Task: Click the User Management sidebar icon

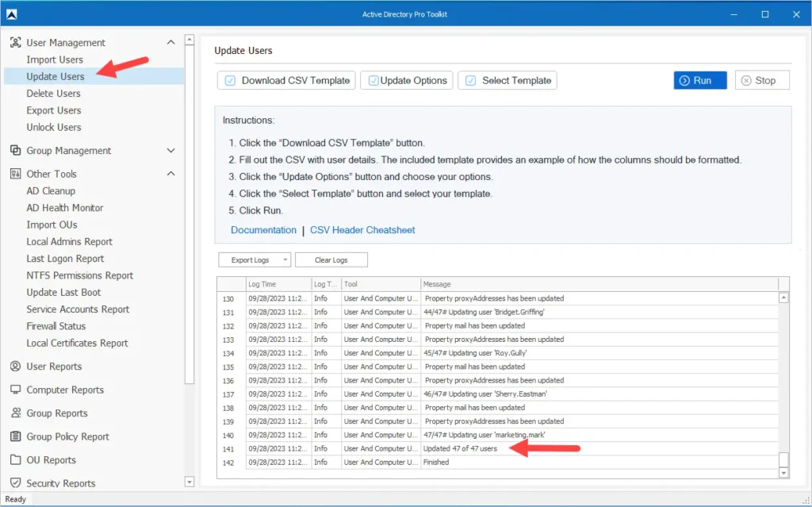Action: (x=16, y=43)
